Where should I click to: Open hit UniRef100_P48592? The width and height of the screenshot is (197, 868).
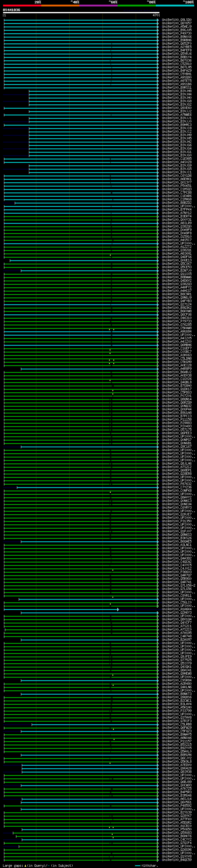pos(177,806)
